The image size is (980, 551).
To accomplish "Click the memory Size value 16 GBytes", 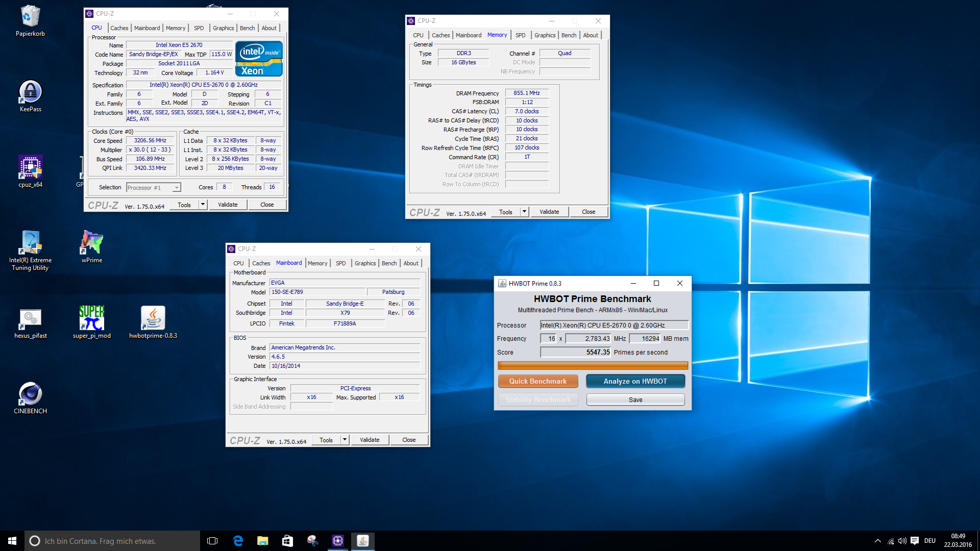I will coord(463,62).
